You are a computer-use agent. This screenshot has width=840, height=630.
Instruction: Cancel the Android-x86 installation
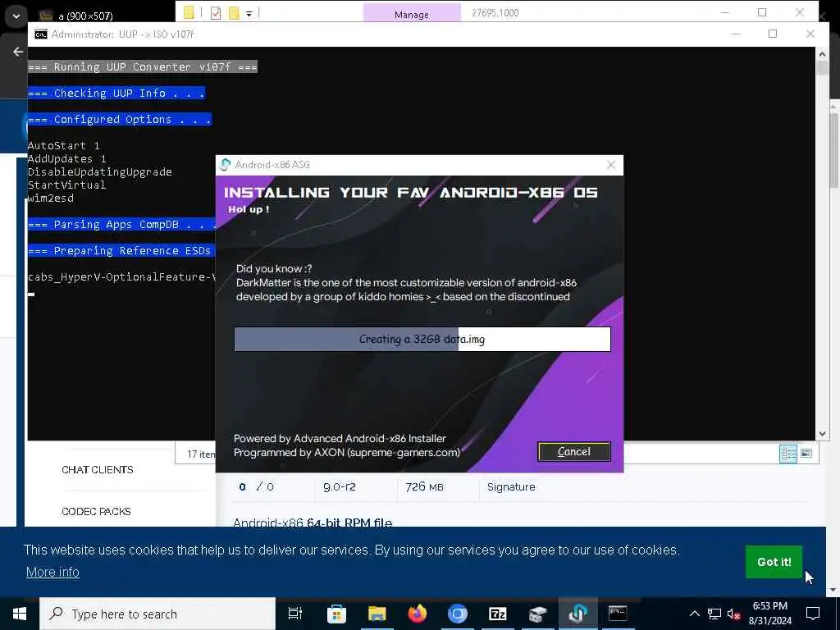coord(573,452)
